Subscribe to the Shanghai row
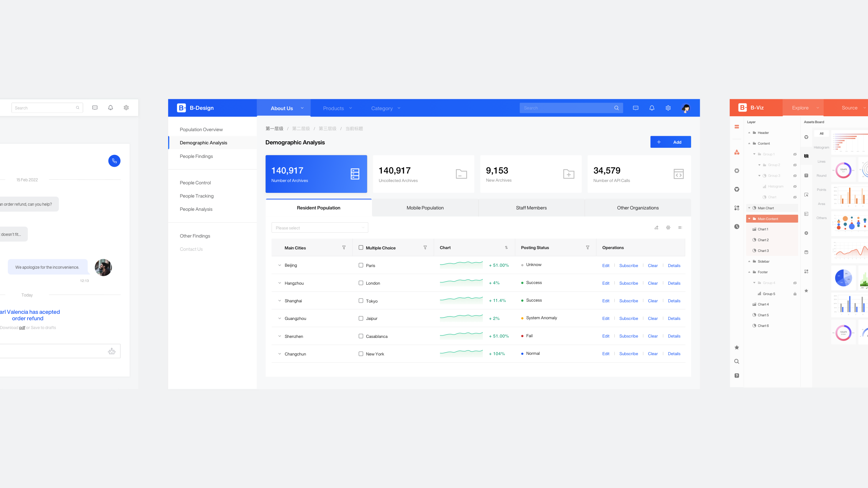The image size is (868, 488). coord(628,301)
